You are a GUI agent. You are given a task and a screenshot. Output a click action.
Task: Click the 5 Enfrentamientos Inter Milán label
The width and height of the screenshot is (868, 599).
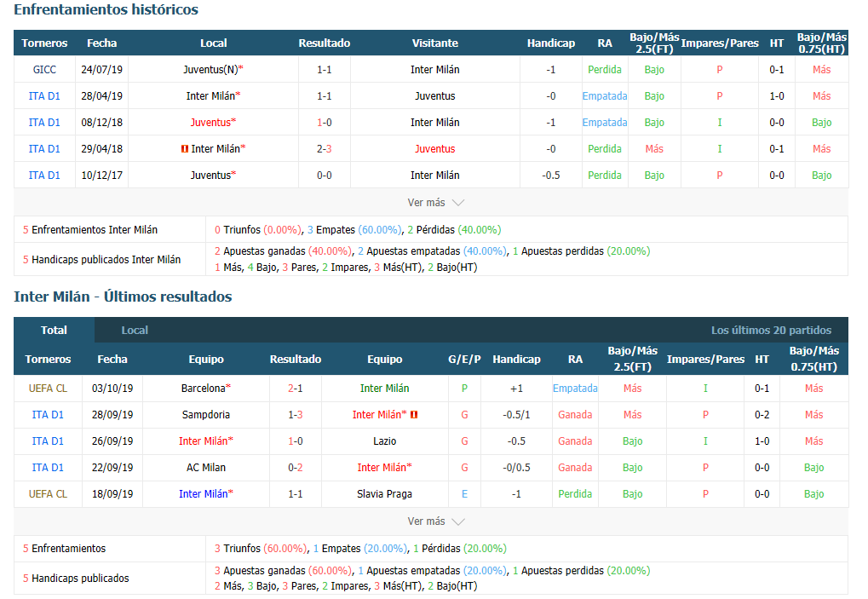(x=90, y=230)
